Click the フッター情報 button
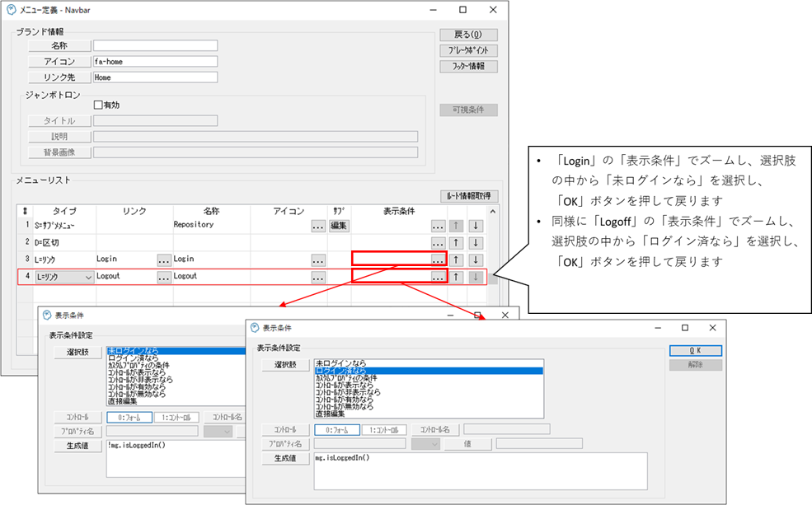Viewport: 812px width, 505px height. point(468,66)
